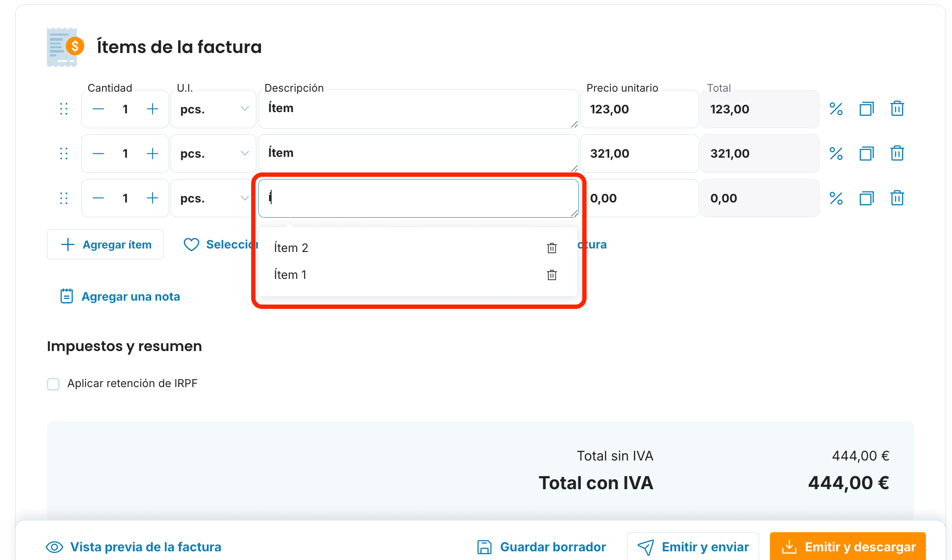Grab the drag handle of the 123,00 row
Viewport: 952px width, 560px height.
(64, 109)
